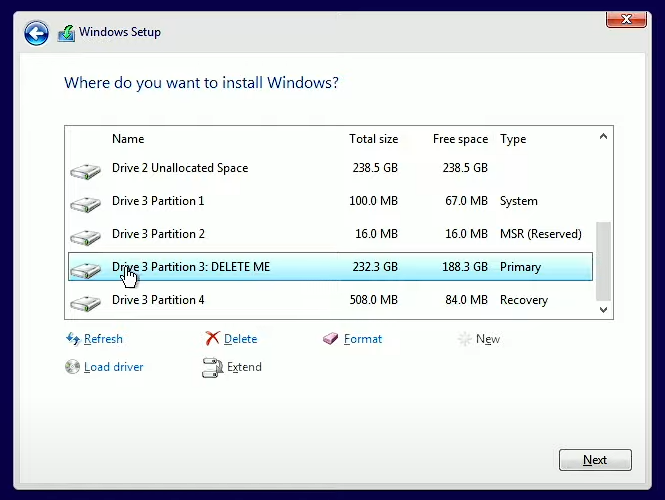Viewport: 665px width, 500px height.
Task: Click the Type column header
Action: [x=513, y=139]
